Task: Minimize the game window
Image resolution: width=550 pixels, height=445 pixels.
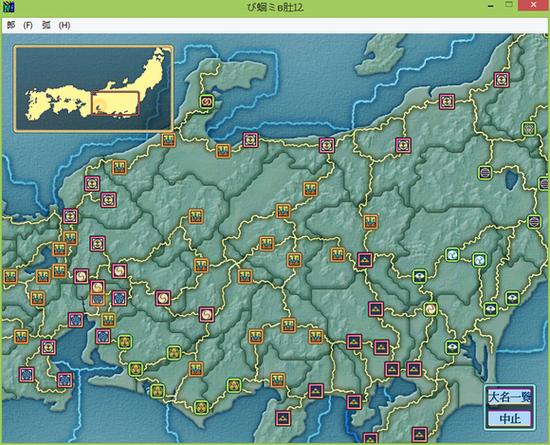Action: [491, 6]
